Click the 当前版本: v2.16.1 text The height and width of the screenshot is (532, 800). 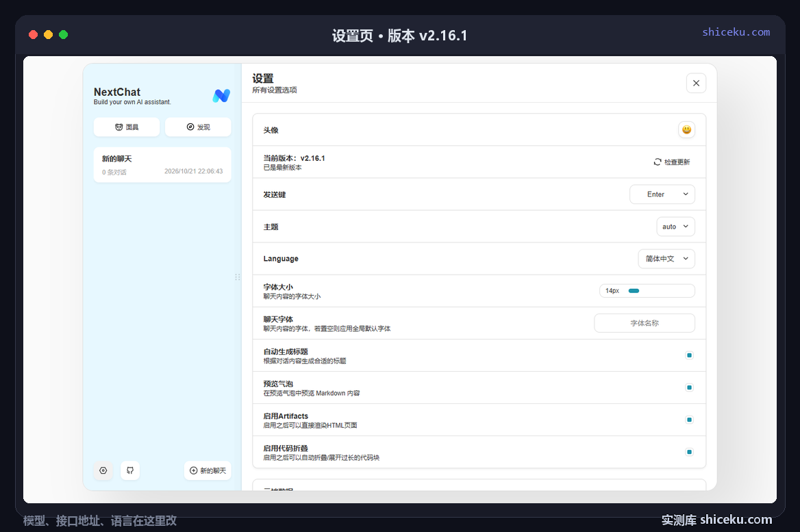(294, 158)
